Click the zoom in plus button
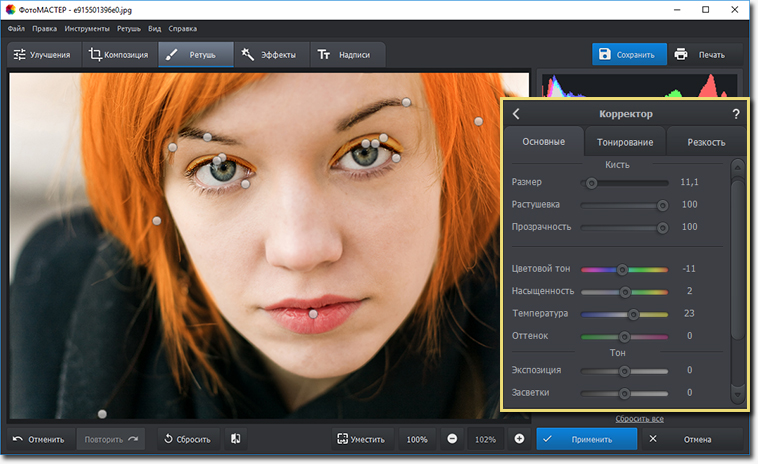Viewport: 758px width, 464px height. pos(519,439)
